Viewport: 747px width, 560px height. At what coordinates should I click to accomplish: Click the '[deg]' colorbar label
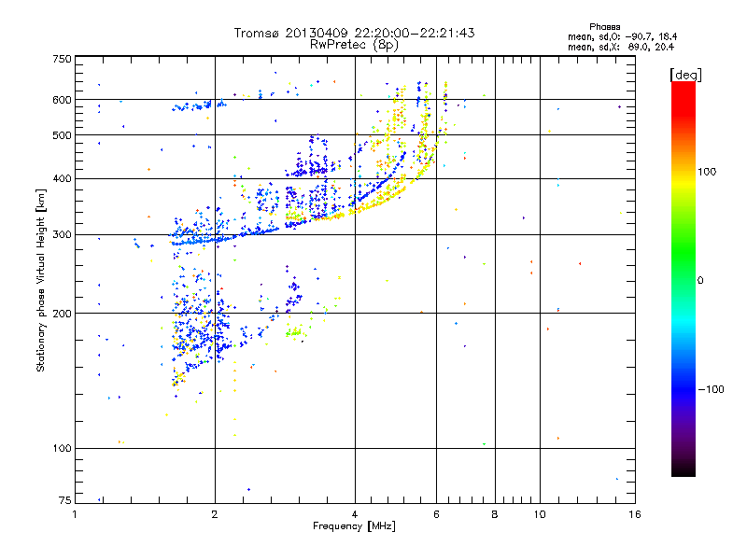[x=685, y=75]
